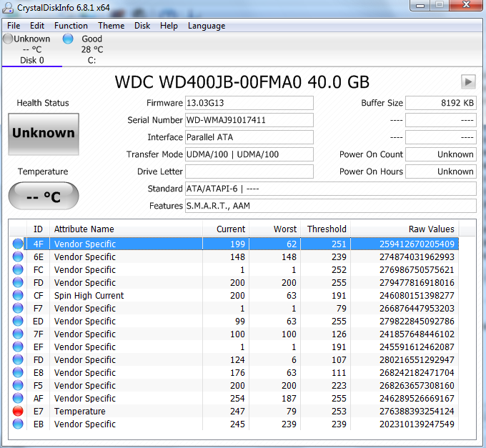Click raw value 202310139247549

pos(417,424)
